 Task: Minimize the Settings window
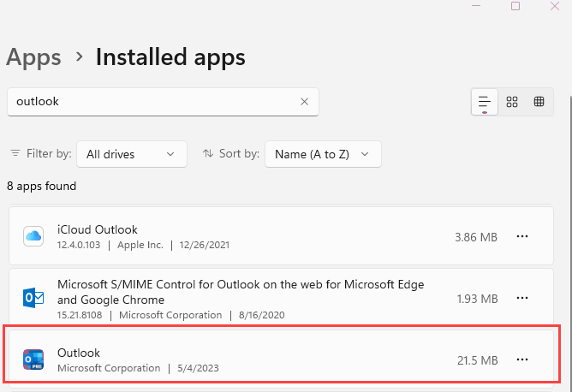pos(476,5)
